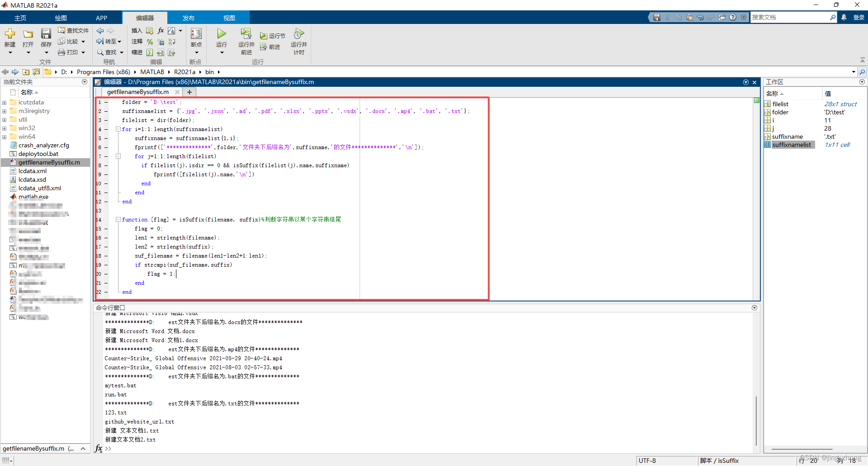This screenshot has width=868, height=466.
Task: Switch to the 发布 (Publish) tab
Action: [x=189, y=18]
